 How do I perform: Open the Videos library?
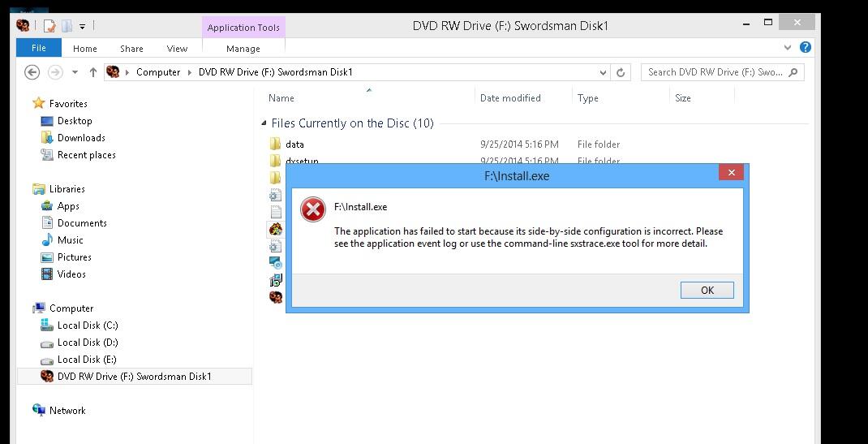coord(71,274)
